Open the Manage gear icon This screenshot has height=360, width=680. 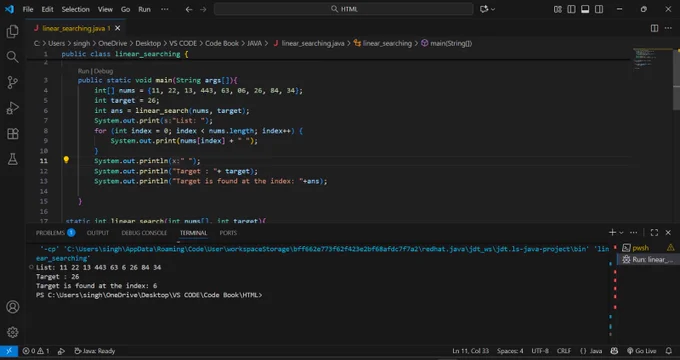(13, 332)
